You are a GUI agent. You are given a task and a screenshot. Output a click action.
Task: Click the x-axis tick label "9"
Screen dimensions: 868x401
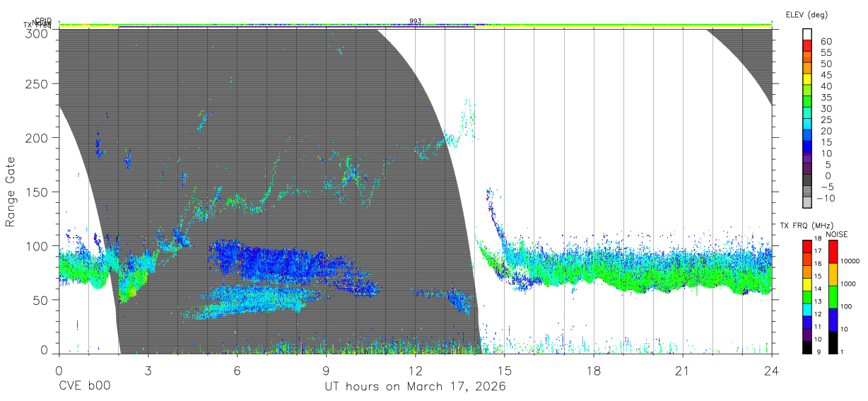(x=326, y=371)
